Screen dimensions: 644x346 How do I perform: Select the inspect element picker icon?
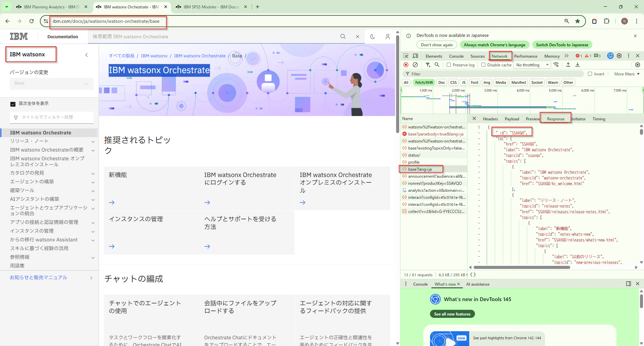click(x=406, y=56)
